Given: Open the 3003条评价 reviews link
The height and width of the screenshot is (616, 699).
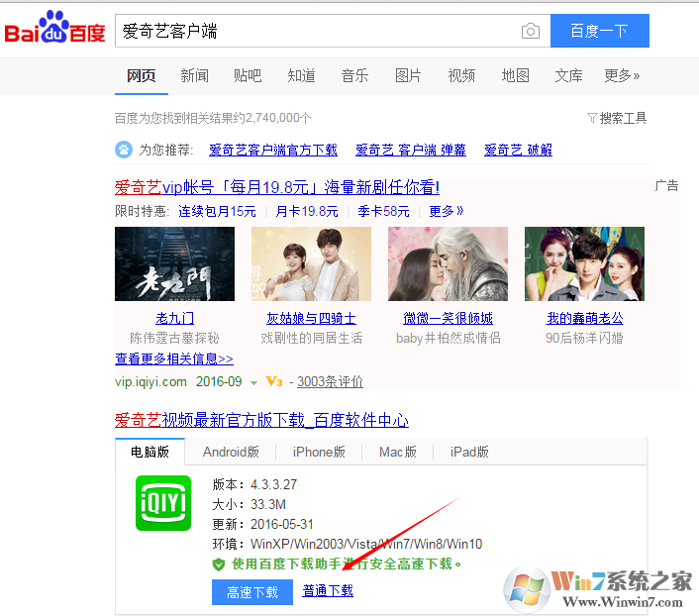Looking at the screenshot, I should click(x=330, y=382).
